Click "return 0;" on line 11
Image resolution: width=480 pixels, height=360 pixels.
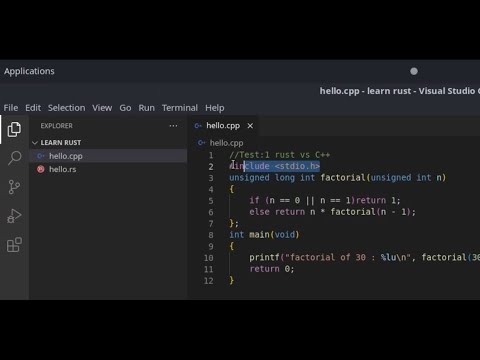(272, 269)
